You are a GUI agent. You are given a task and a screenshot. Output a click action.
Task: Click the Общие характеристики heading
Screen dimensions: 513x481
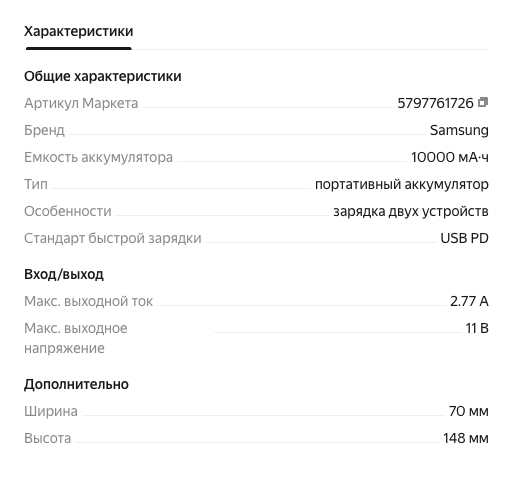coord(103,76)
